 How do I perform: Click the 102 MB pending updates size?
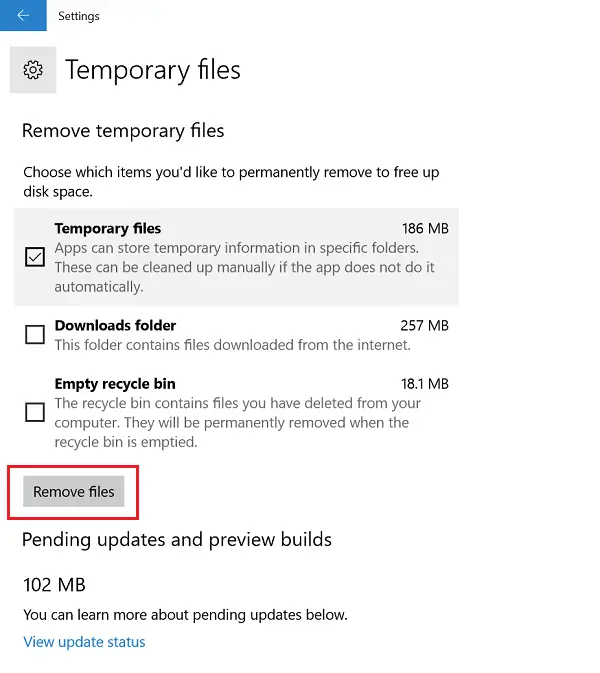pyautogui.click(x=55, y=585)
